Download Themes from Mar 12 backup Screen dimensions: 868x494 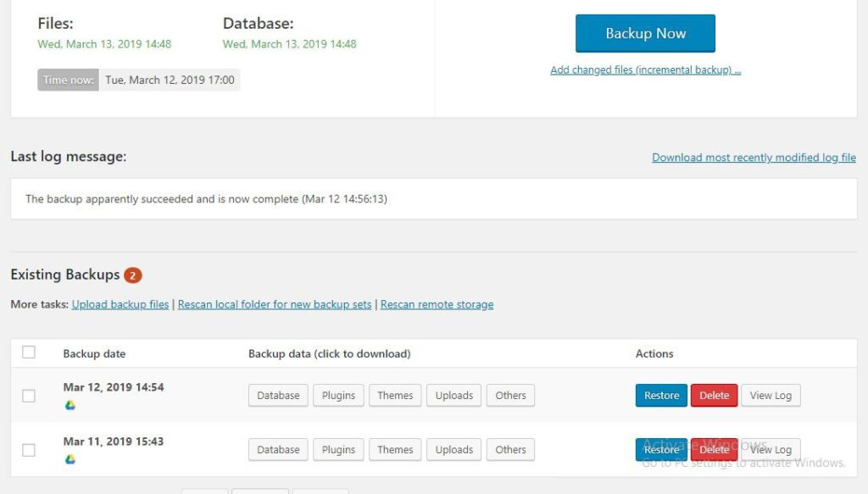click(x=395, y=396)
